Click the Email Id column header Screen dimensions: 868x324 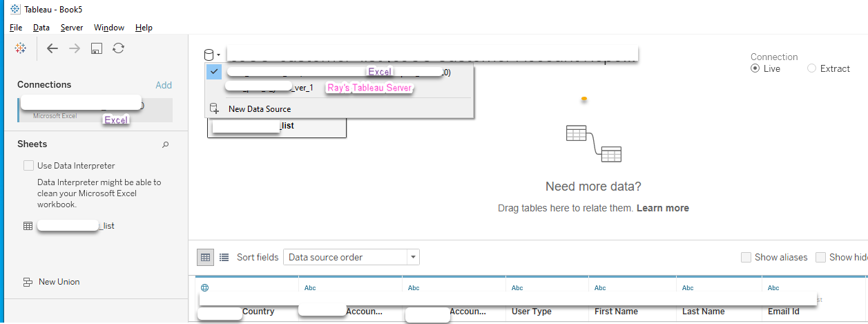(x=784, y=312)
